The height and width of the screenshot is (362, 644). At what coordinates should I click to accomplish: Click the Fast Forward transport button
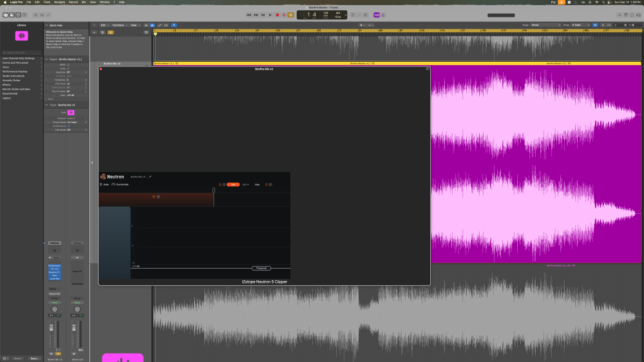click(256, 15)
